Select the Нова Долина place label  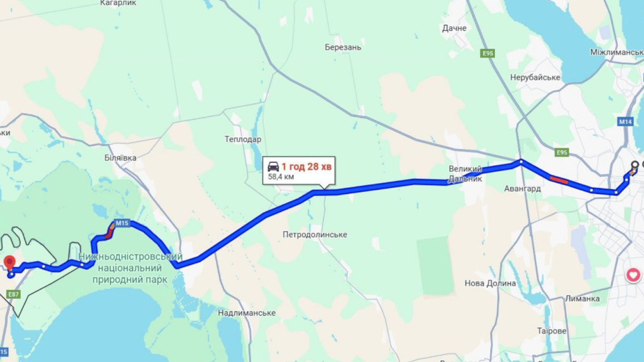coord(490,284)
